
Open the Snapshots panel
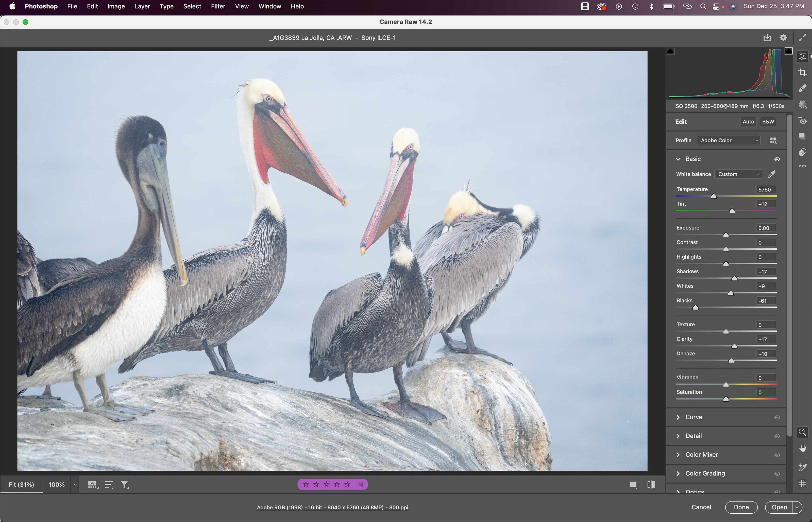pyautogui.click(x=802, y=136)
